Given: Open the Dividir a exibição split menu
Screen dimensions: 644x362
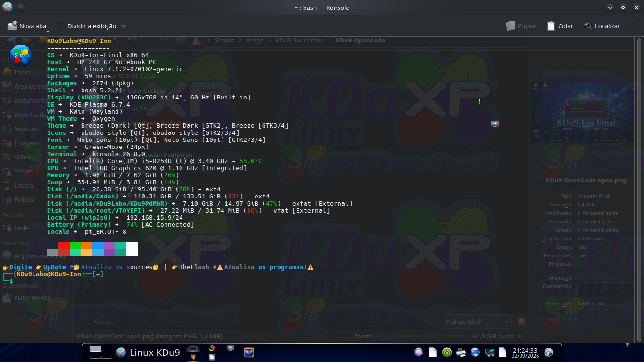Looking at the screenshot, I should [91, 26].
